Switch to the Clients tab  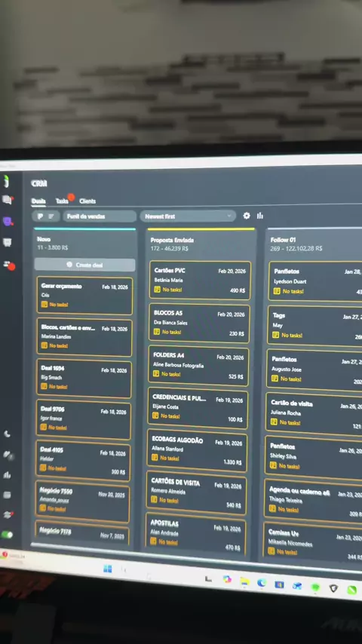pos(87,201)
